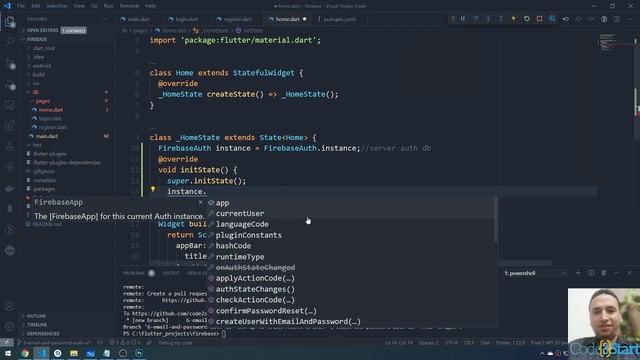
Task: Open the Terminal menu
Action: coord(129,6)
